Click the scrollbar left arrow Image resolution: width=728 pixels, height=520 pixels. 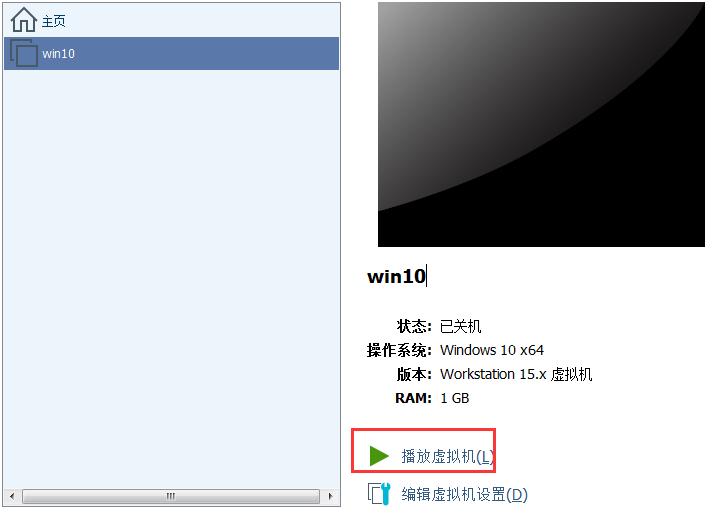[x=13, y=496]
